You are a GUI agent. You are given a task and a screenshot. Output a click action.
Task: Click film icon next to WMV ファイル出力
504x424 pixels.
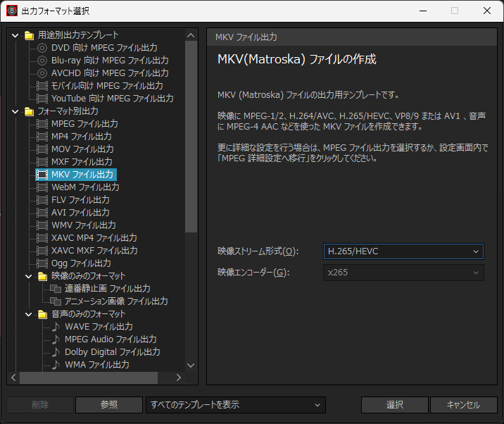tap(42, 225)
